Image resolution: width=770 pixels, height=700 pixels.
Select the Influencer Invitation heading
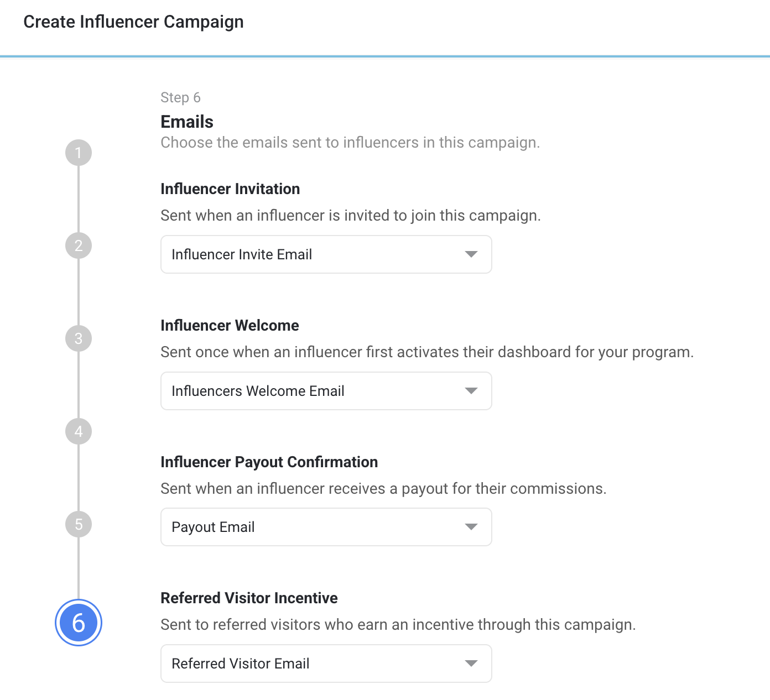point(230,189)
